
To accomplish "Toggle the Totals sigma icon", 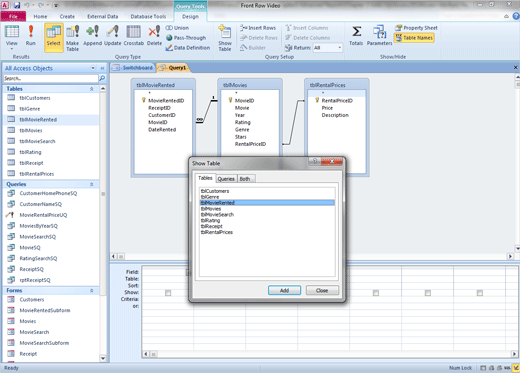I will 356,36.
